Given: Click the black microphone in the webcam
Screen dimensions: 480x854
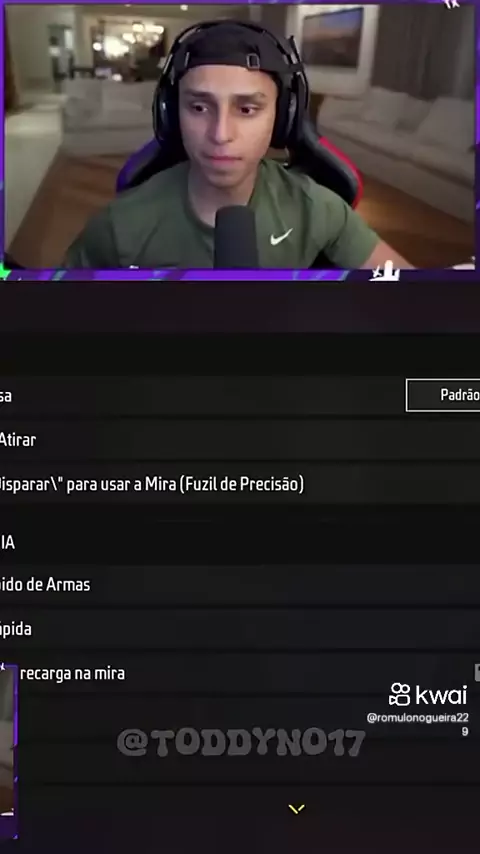Looking at the screenshot, I should pyautogui.click(x=235, y=236).
